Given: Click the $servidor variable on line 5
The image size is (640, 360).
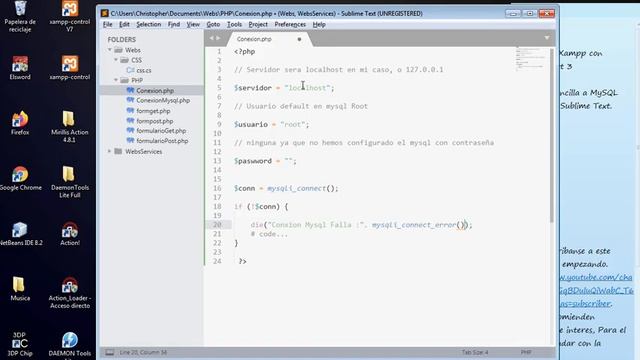Looking at the screenshot, I should [253, 88].
